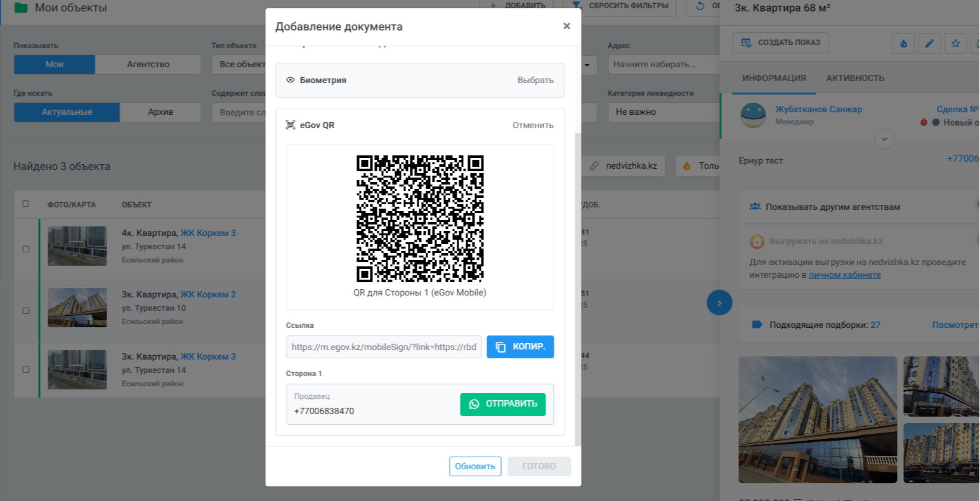Click СБРОСИТЬ ФИЛЬТРЫ button

coord(620,6)
